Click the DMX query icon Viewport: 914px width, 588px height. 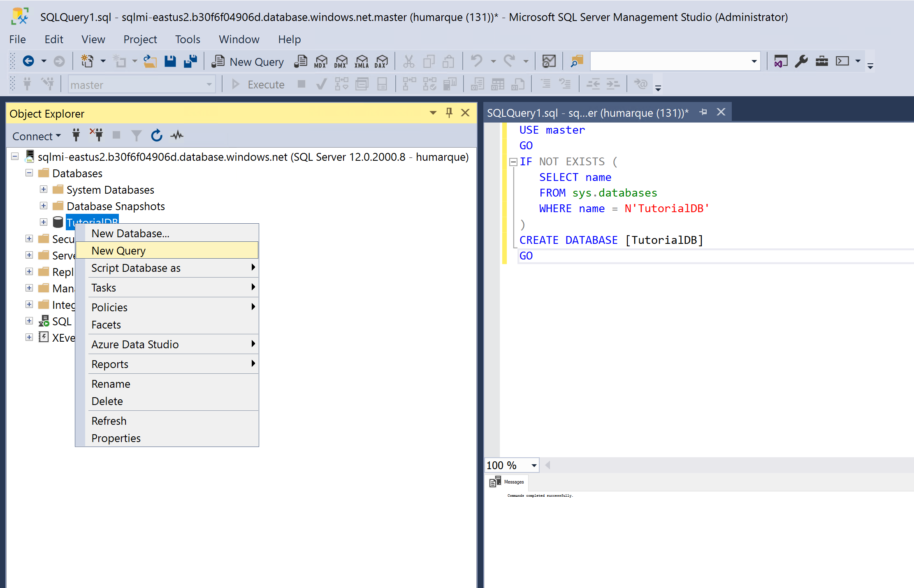click(341, 61)
